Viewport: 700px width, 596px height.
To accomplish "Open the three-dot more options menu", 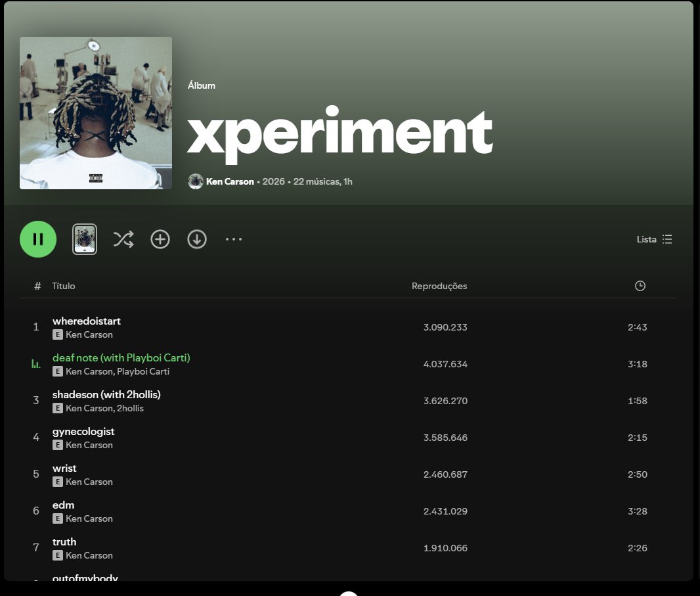I will (x=234, y=239).
